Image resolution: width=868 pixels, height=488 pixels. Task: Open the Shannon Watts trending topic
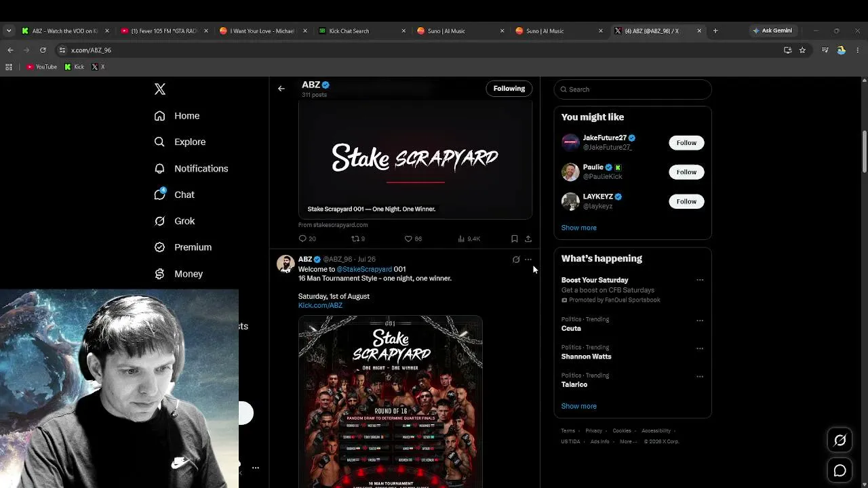pyautogui.click(x=586, y=357)
